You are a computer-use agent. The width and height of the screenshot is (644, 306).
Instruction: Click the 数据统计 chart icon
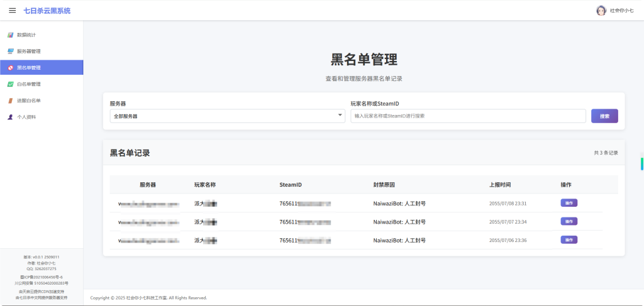pos(11,35)
